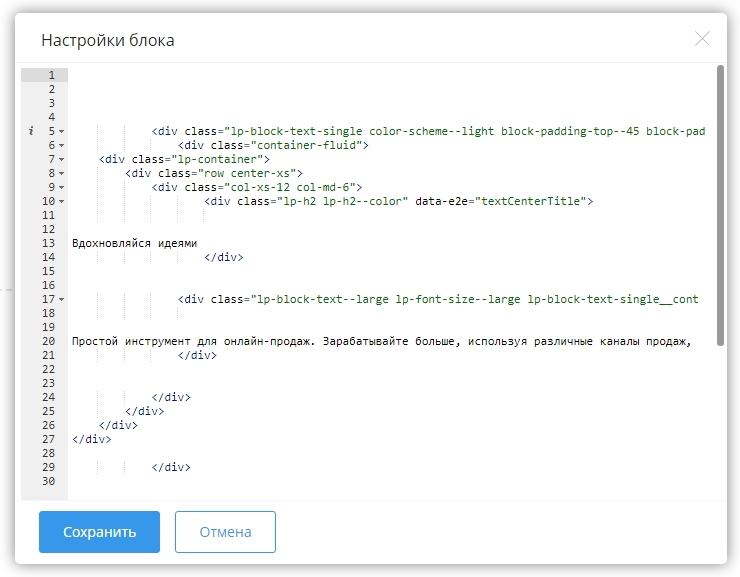740x577 pixels.
Task: Click line number 30 in the gutter
Action: coord(48,481)
